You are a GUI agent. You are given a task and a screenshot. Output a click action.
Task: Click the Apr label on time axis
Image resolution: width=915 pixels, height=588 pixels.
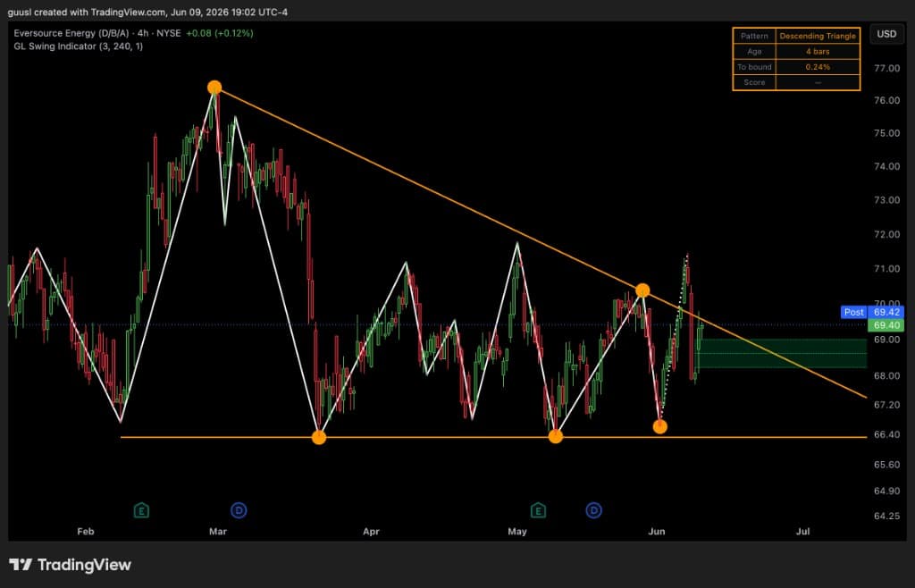tap(371, 532)
